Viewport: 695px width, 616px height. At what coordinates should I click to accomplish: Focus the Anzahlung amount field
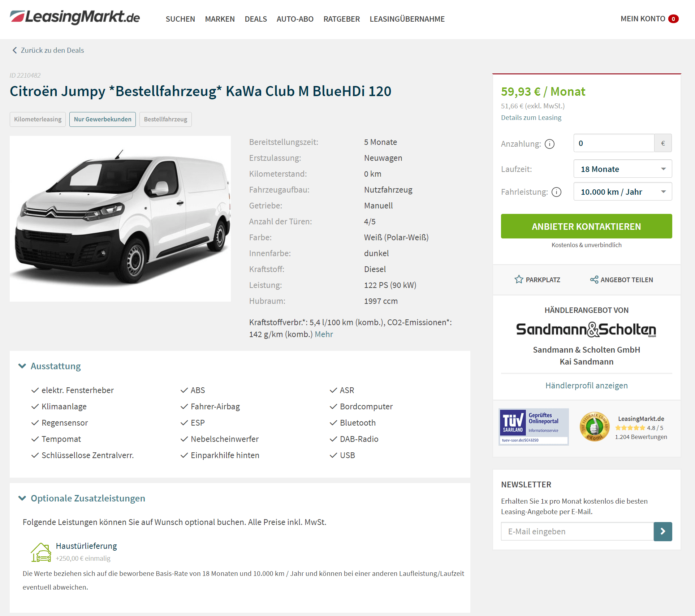pos(614,143)
